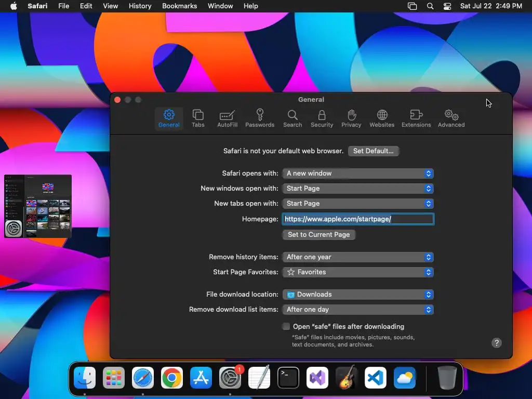The image size is (532, 399).
Task: Open the History menu
Action: tap(140, 6)
